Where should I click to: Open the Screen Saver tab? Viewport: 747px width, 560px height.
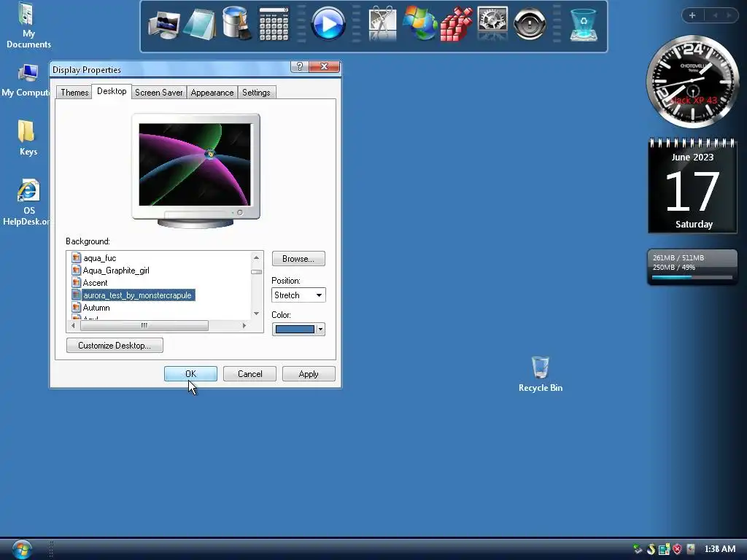pyautogui.click(x=158, y=93)
